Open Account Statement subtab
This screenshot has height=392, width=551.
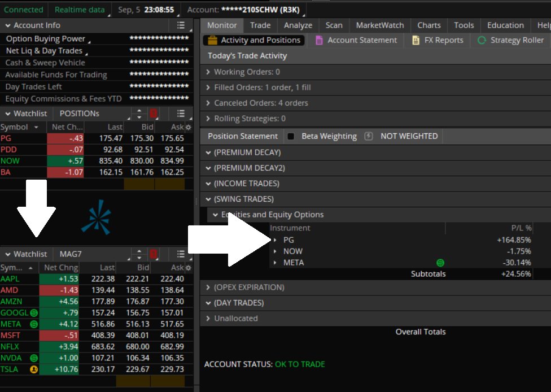pyautogui.click(x=357, y=40)
